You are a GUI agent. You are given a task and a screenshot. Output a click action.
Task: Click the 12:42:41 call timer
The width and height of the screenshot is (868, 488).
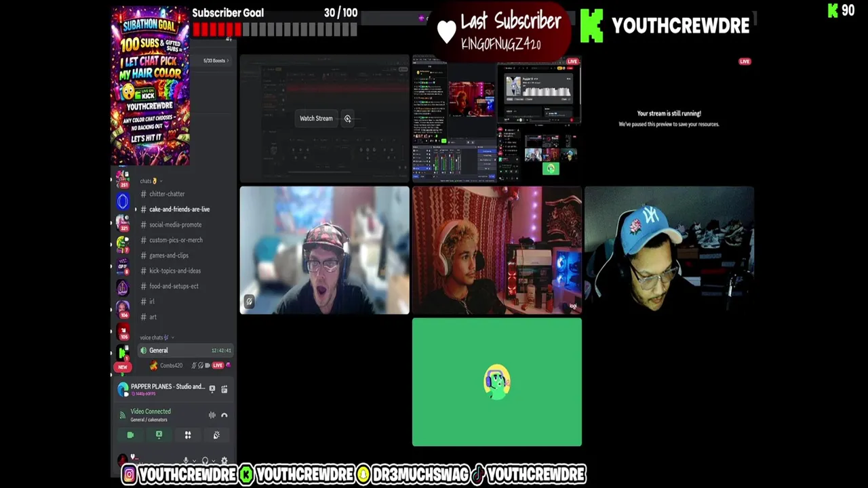[x=221, y=350]
